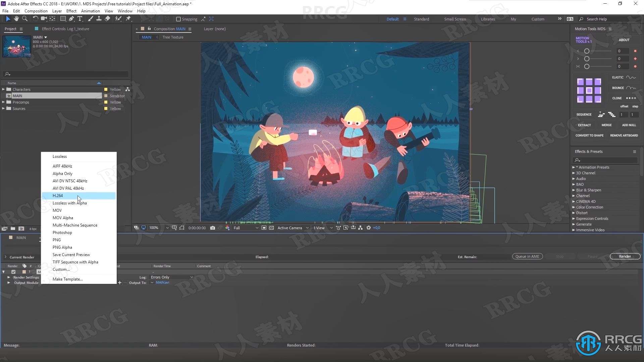Viewport: 644px width, 362px height.
Task: Choose PNG Alpha from the menu
Action: [79, 247]
